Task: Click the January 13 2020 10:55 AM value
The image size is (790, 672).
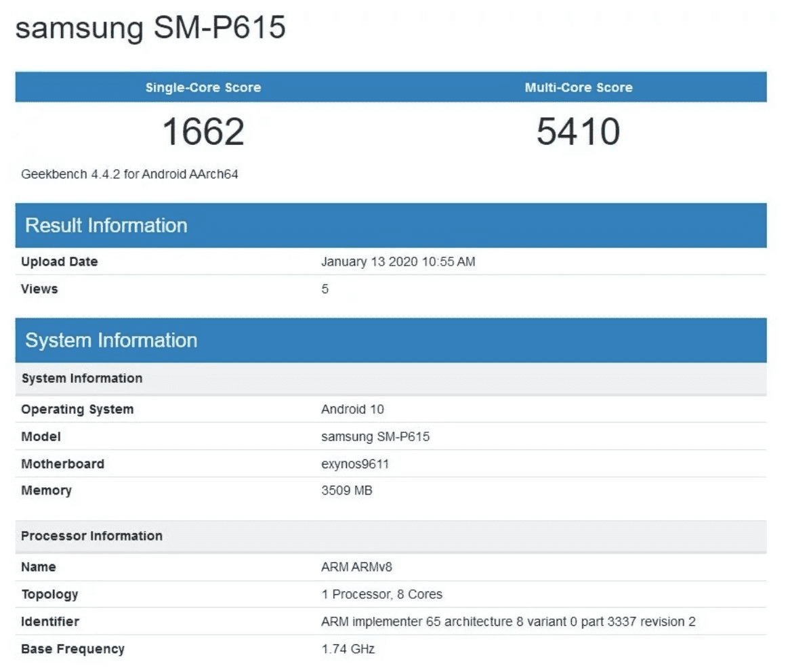Action: [398, 261]
